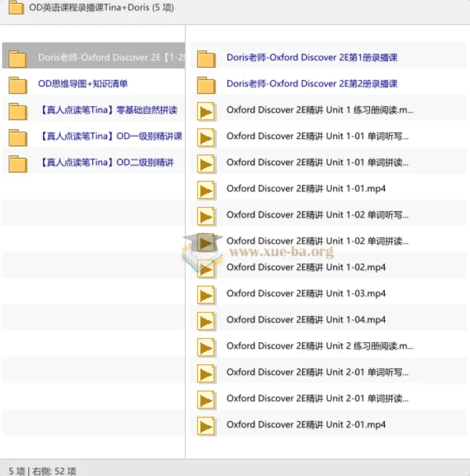The image size is (470, 476).
Task: Click video icon of Unit 2 练习册阅读 file
Action: point(206,347)
